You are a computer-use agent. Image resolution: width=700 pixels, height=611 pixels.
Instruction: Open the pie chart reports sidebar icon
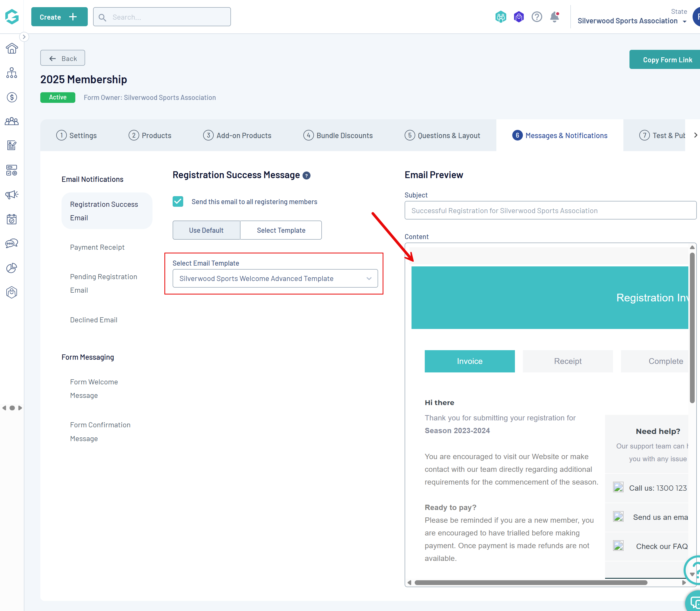click(12, 268)
